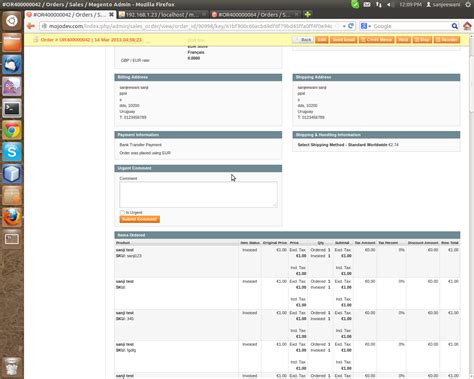Tick the Is Urgent checkbox

[122, 212]
